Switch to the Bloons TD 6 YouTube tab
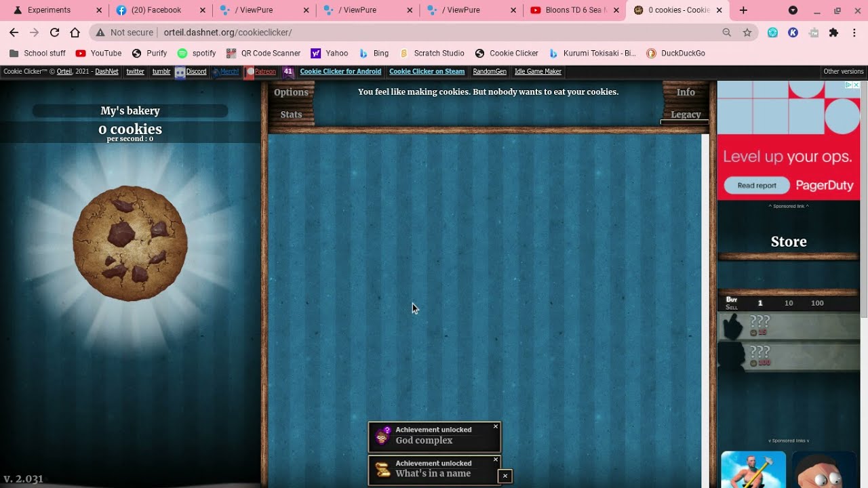This screenshot has height=488, width=868. (574, 10)
